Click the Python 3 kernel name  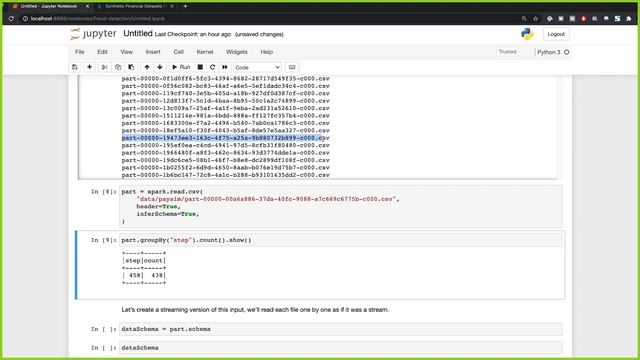[549, 52]
